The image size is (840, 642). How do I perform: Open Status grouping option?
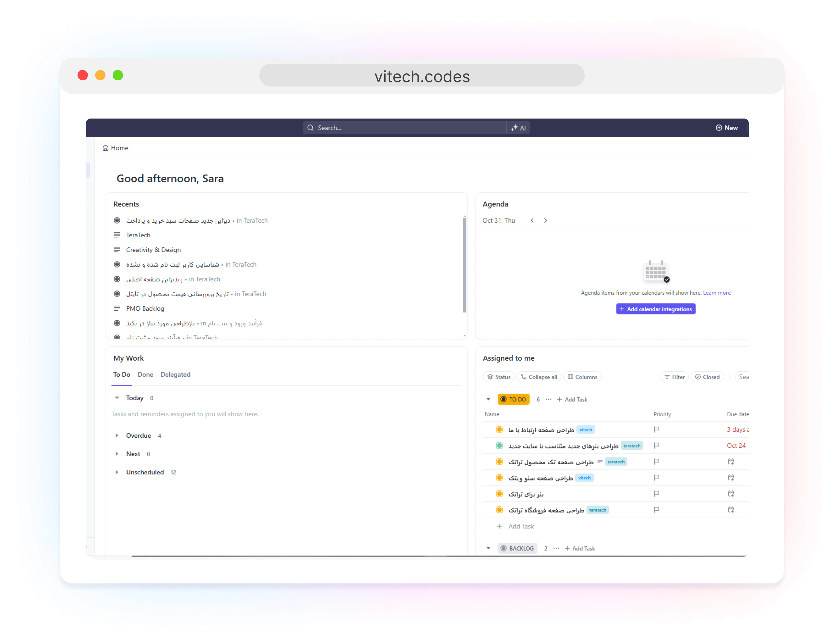(x=499, y=377)
